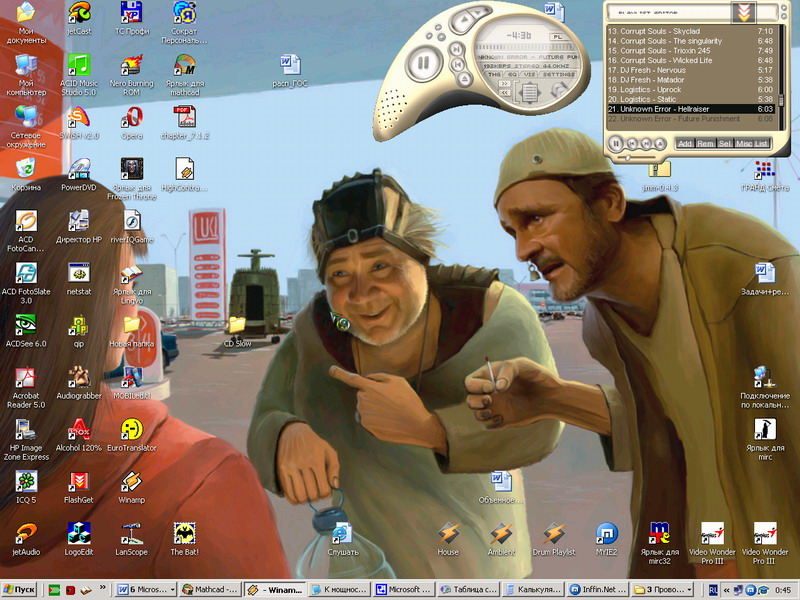
Task: Switch to the Калькулятор taskbar button
Action: 533,590
